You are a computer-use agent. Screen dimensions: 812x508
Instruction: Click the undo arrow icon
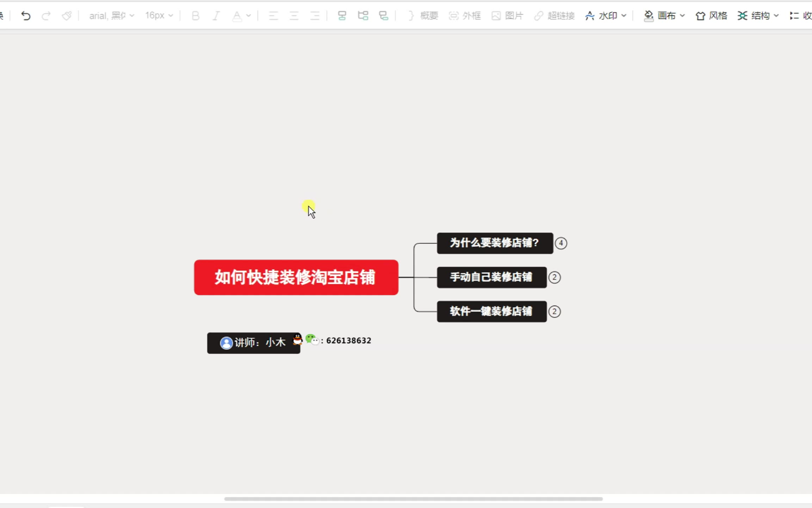click(x=26, y=16)
